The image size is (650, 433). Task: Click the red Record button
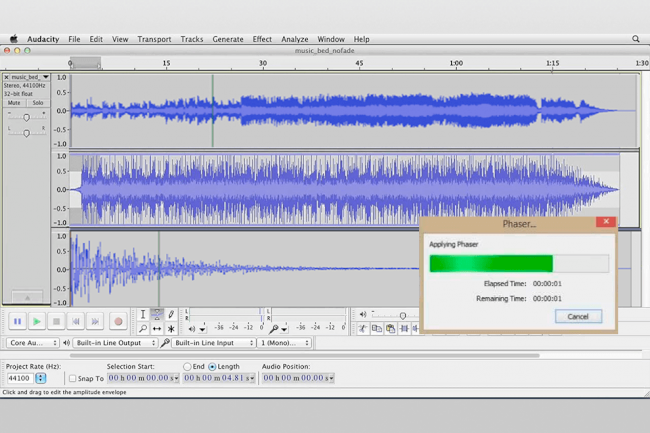[x=118, y=321]
